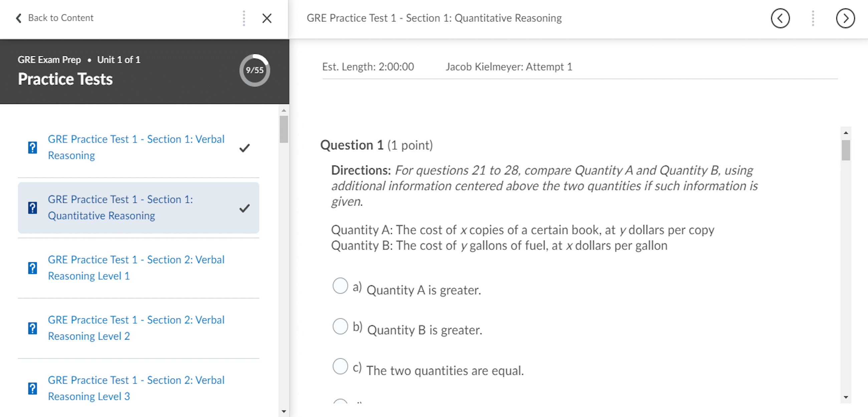Select option b) Quantity B is greater
868x417 pixels.
pyautogui.click(x=340, y=326)
